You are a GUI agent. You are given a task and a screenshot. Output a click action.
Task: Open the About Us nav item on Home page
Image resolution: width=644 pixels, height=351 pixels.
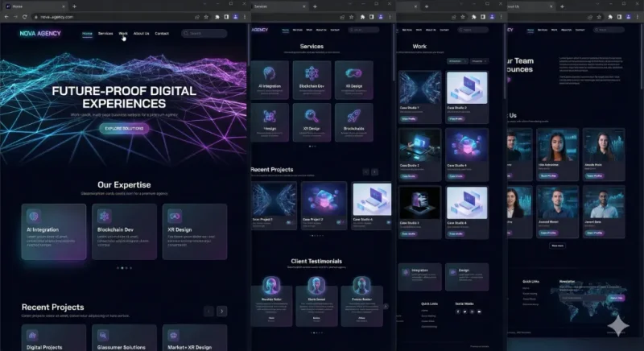141,34
